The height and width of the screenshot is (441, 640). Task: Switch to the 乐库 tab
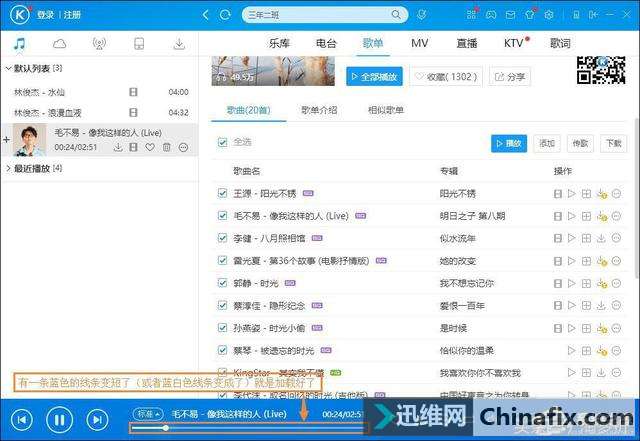click(x=279, y=43)
